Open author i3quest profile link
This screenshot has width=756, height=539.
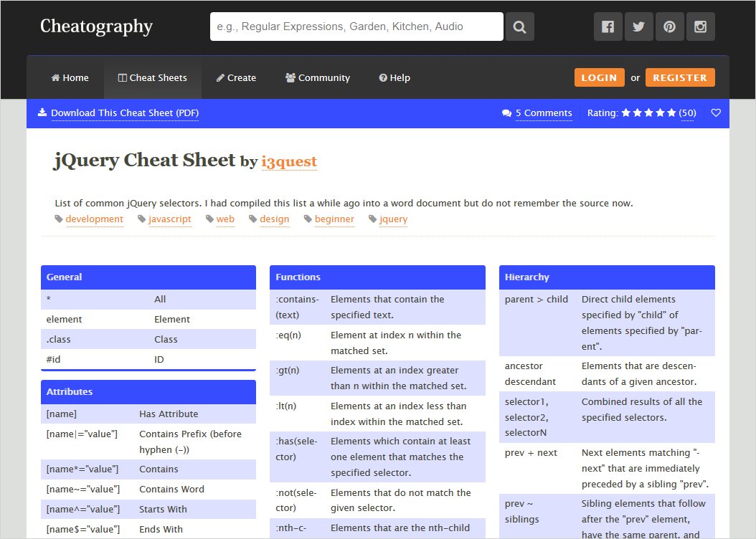289,161
